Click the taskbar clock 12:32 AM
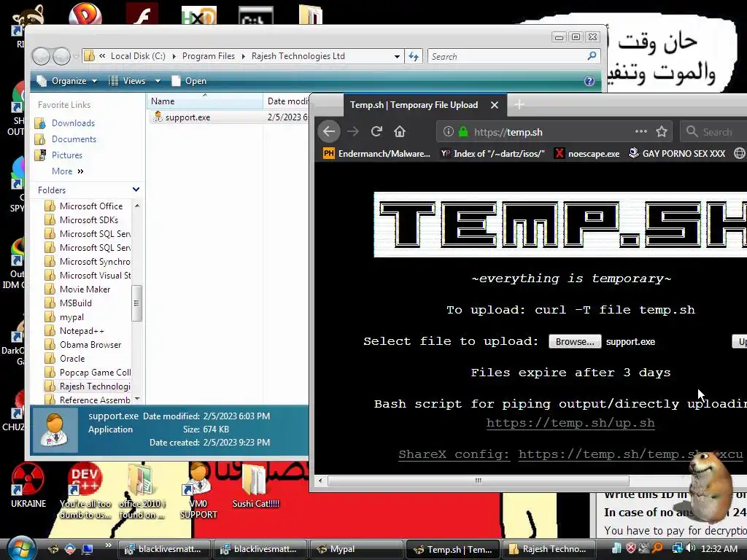This screenshot has width=747, height=560. 719,548
